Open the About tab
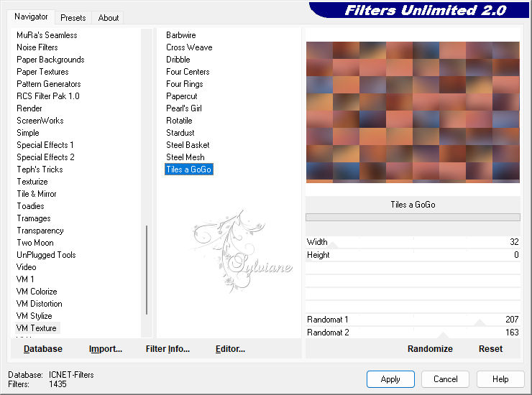532x395 pixels. (109, 18)
